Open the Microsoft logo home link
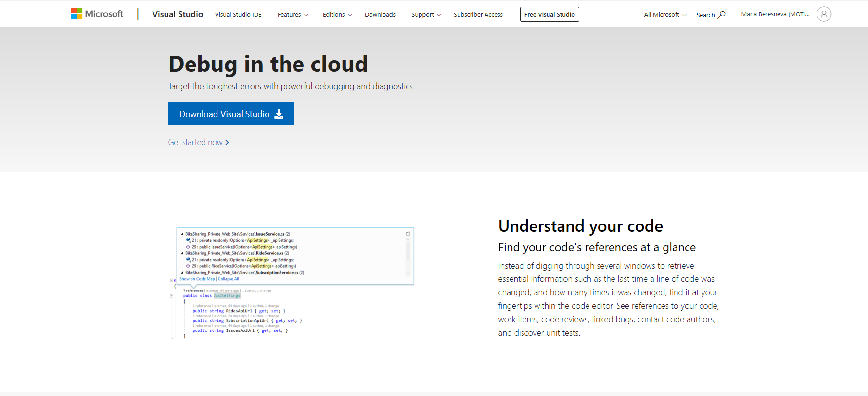868x396 pixels. click(x=97, y=14)
